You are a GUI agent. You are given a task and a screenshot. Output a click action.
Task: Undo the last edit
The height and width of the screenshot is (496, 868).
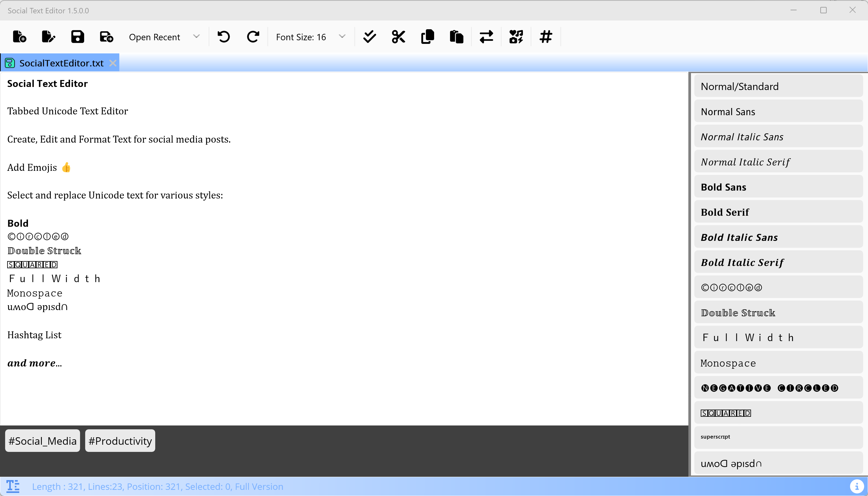point(223,36)
